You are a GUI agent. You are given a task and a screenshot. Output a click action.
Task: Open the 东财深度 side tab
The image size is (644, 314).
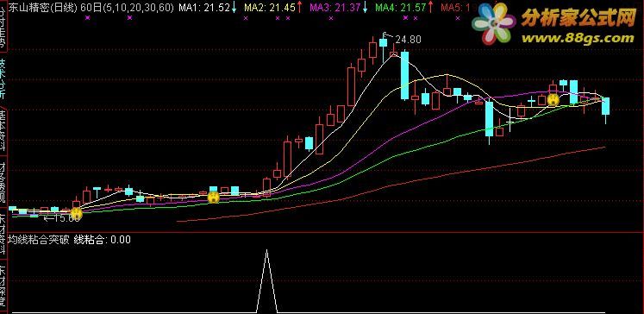[x=3, y=286]
